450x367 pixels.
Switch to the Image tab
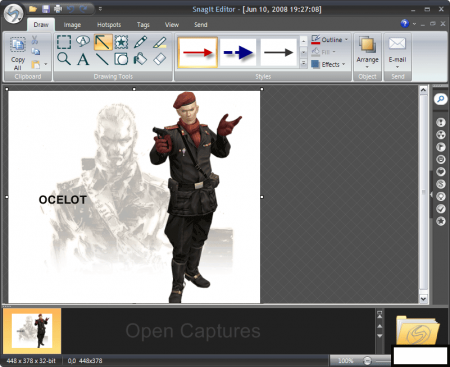tap(72, 25)
